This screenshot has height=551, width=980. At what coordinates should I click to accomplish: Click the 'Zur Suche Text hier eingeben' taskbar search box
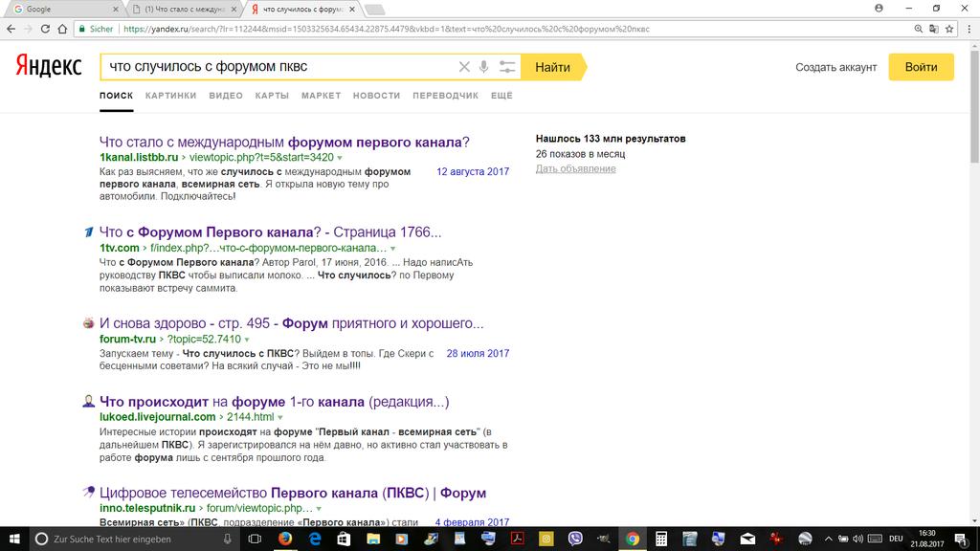coord(134,539)
